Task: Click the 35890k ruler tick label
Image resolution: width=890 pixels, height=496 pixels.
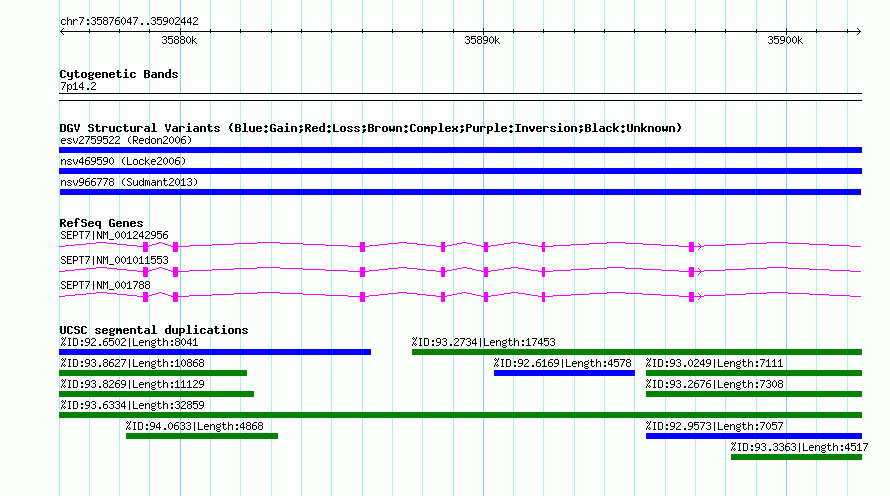Action: [482, 40]
